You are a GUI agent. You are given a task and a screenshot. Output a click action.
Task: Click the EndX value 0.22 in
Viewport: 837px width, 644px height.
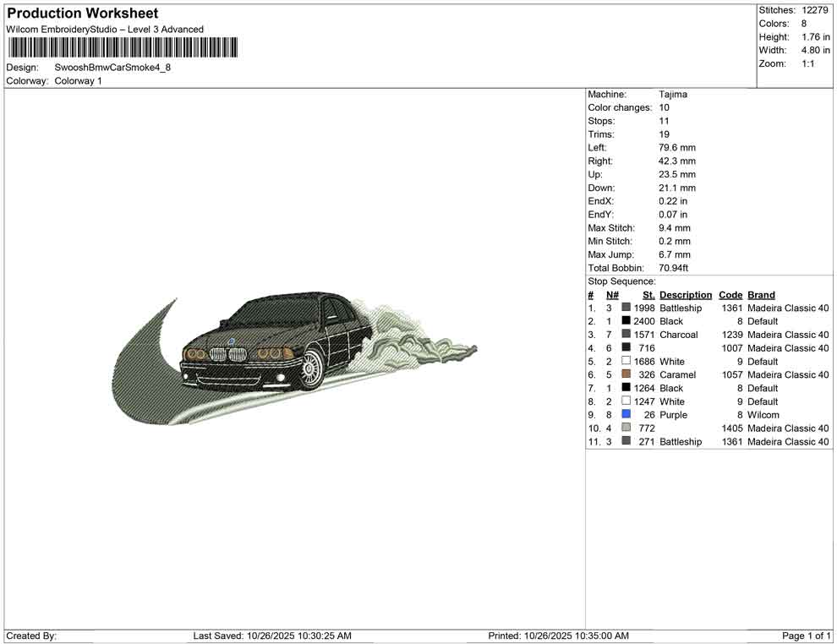(673, 201)
